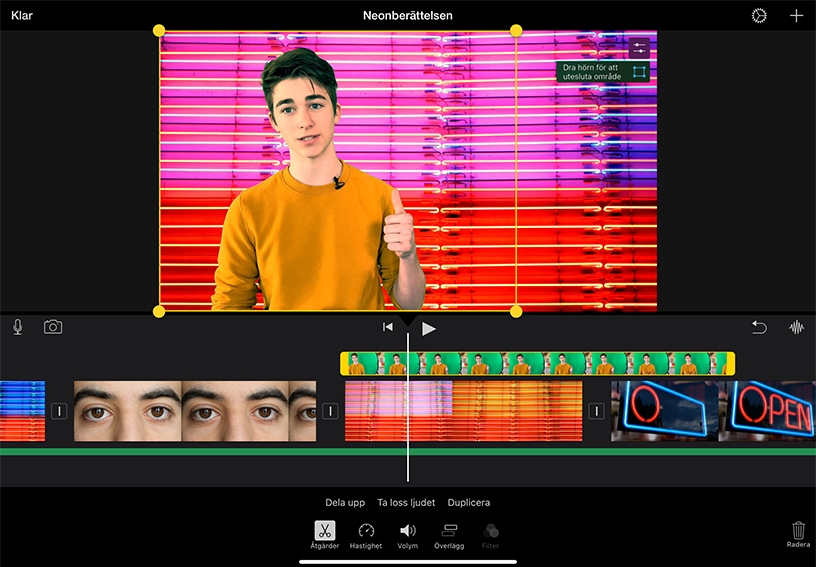The height and width of the screenshot is (567, 816).
Task: Toggle audio waveform display
Action: (x=796, y=327)
